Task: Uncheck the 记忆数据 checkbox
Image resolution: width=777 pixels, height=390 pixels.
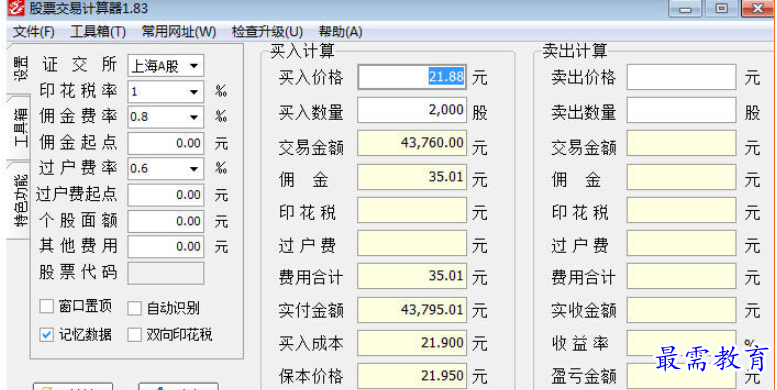Action: (x=46, y=335)
